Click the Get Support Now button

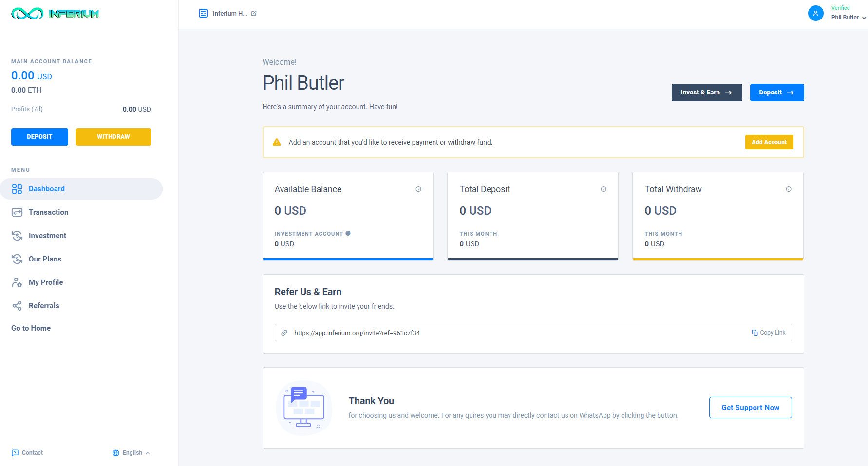(750, 408)
